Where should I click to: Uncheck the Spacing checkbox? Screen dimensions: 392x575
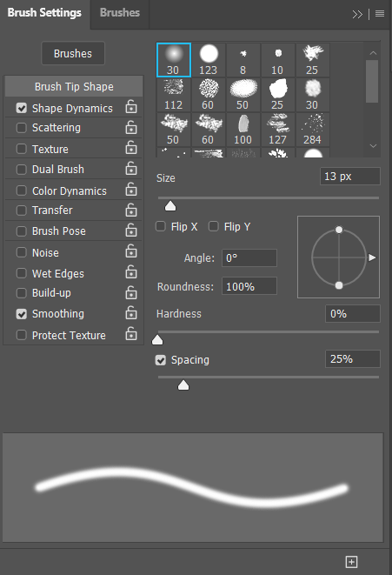(x=161, y=360)
